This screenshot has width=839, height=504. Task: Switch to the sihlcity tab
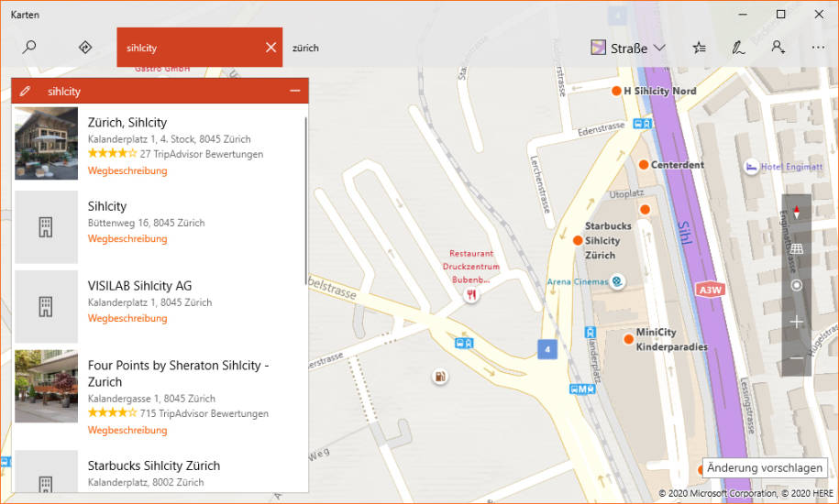(x=199, y=47)
